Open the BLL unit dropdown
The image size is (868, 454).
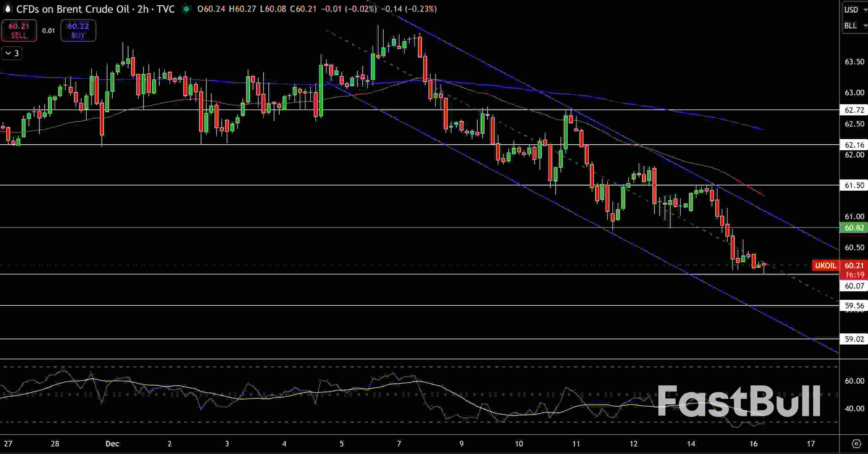click(854, 25)
